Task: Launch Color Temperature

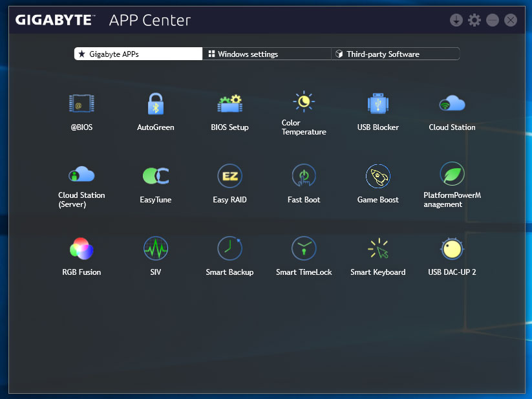Action: pyautogui.click(x=304, y=102)
